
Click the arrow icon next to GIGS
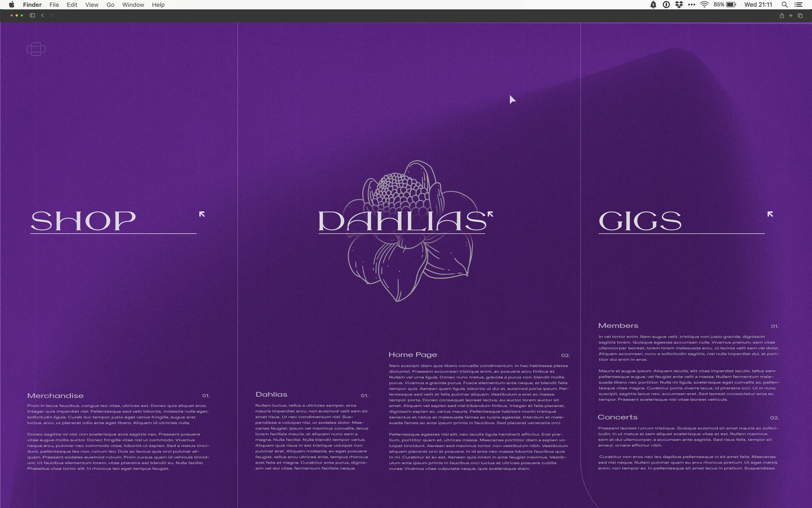click(770, 214)
